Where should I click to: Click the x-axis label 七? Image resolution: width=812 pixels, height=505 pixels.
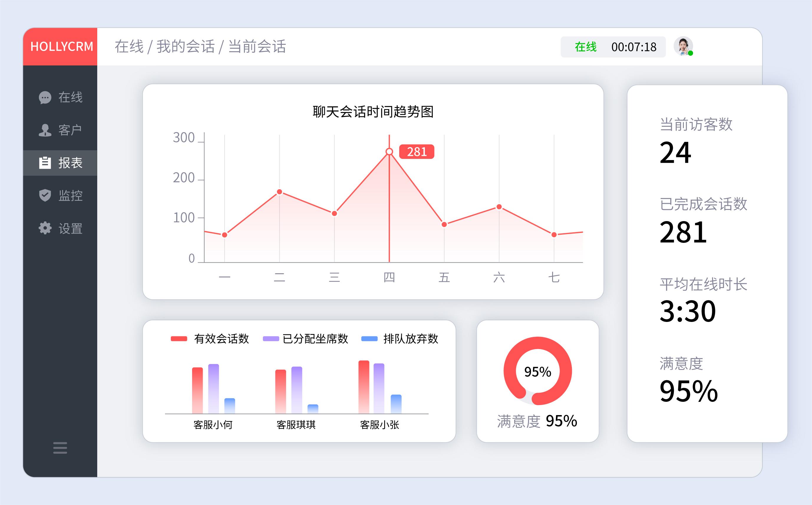[554, 277]
